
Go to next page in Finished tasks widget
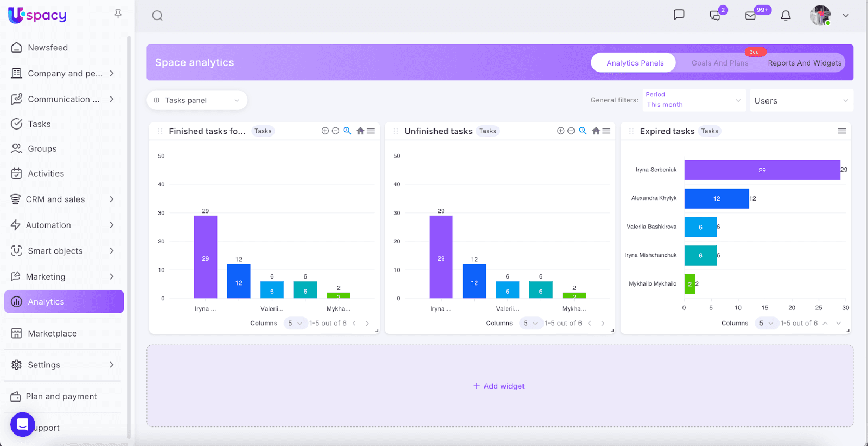(x=367, y=324)
